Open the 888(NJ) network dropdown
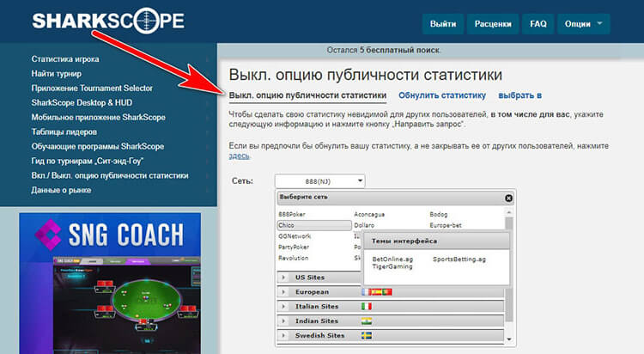 [319, 181]
